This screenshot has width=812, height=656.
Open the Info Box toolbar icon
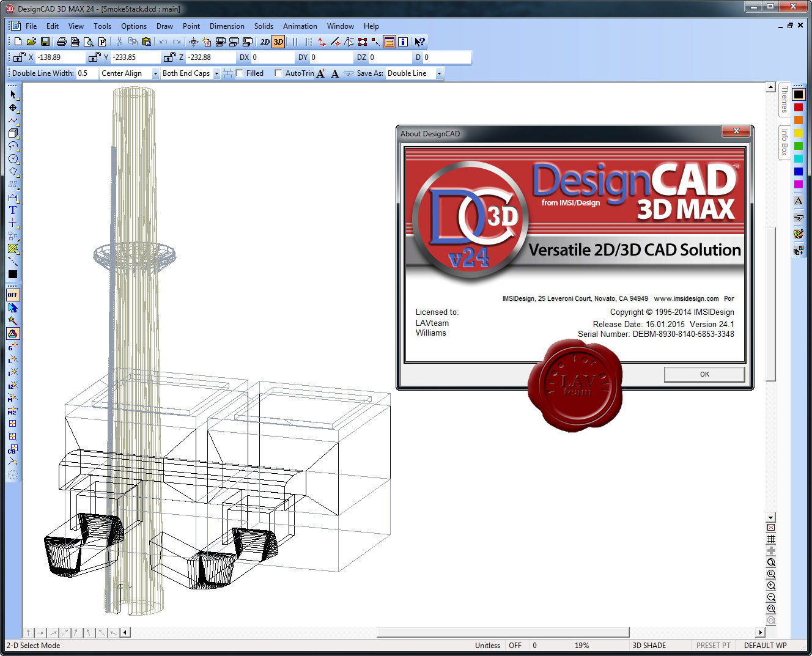(x=403, y=42)
